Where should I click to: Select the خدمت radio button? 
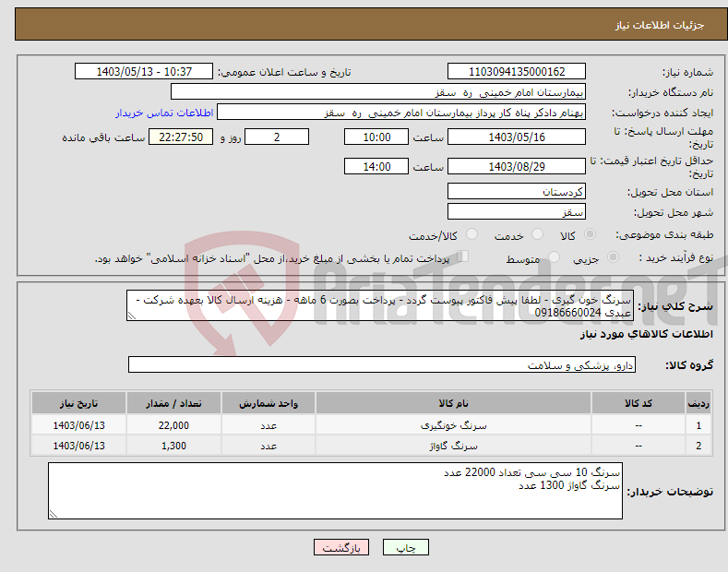pyautogui.click(x=537, y=234)
